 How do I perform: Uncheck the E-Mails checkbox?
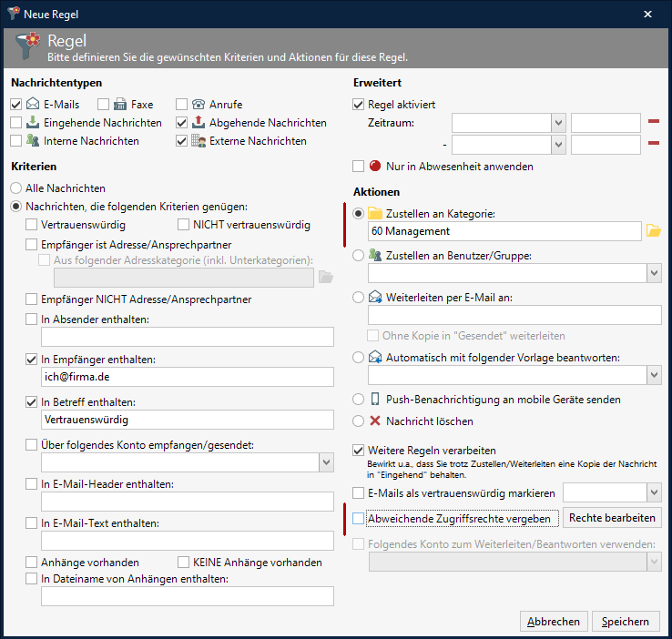[x=15, y=104]
